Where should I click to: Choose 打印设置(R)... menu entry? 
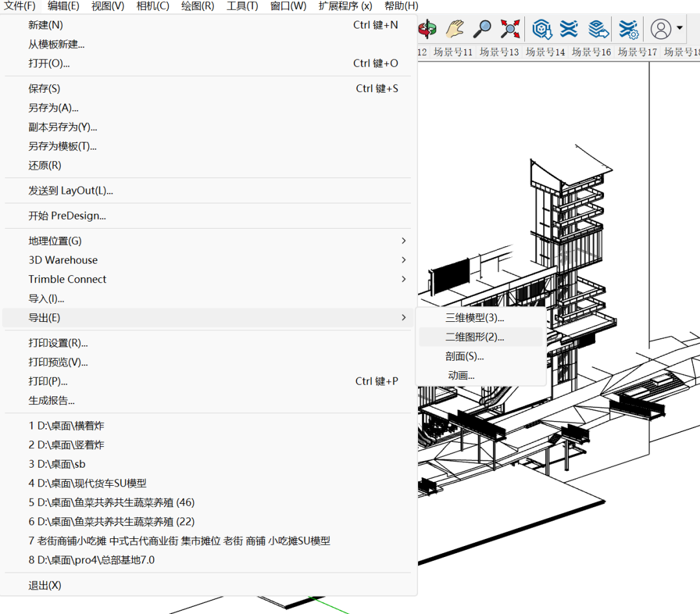click(x=207, y=343)
